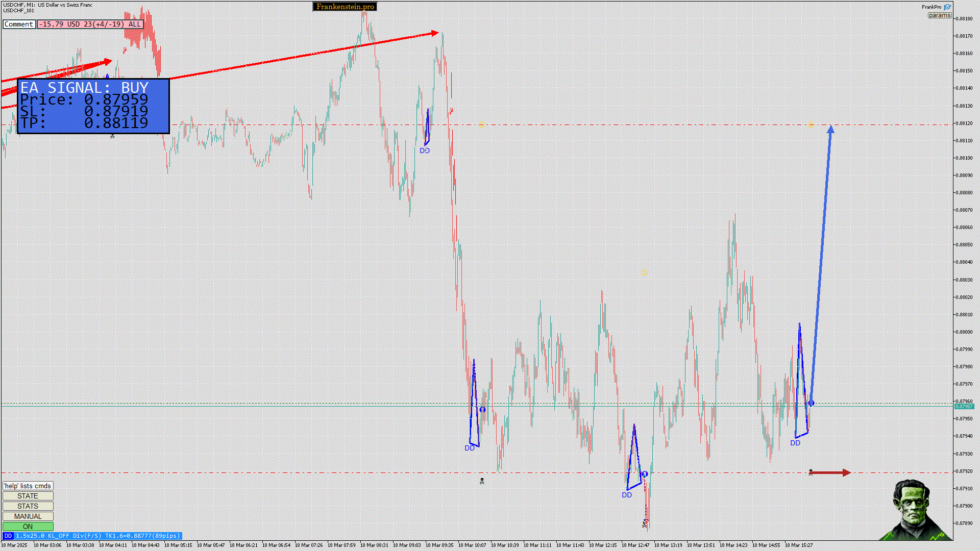980x551 pixels.
Task: Click the Comment field
Action: point(19,24)
